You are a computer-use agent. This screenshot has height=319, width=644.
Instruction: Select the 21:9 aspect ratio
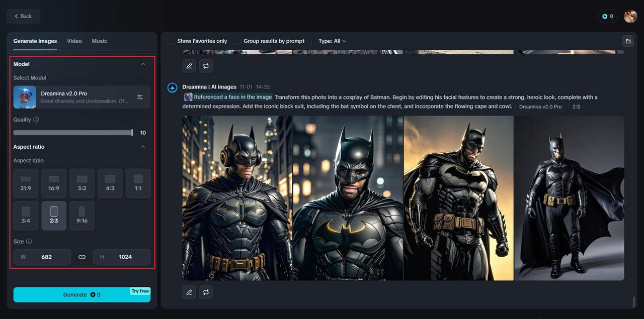pyautogui.click(x=26, y=183)
